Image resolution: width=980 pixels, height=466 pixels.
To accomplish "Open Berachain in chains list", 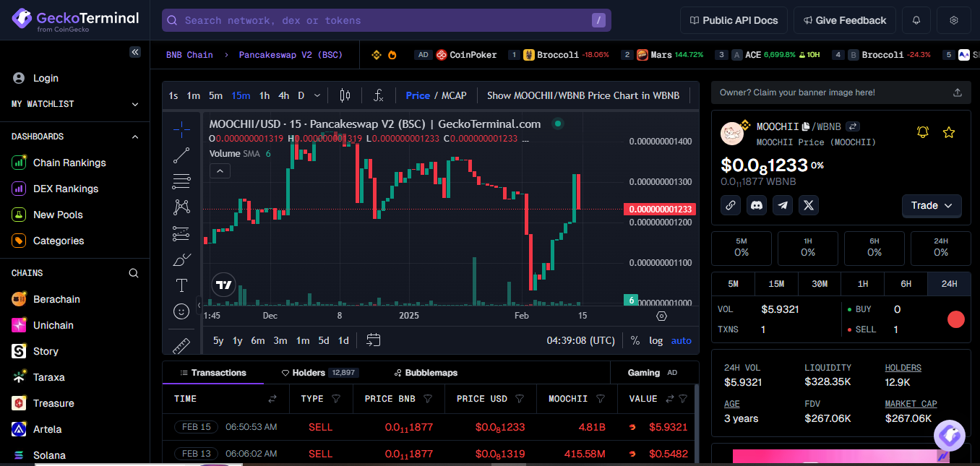I will [x=56, y=299].
